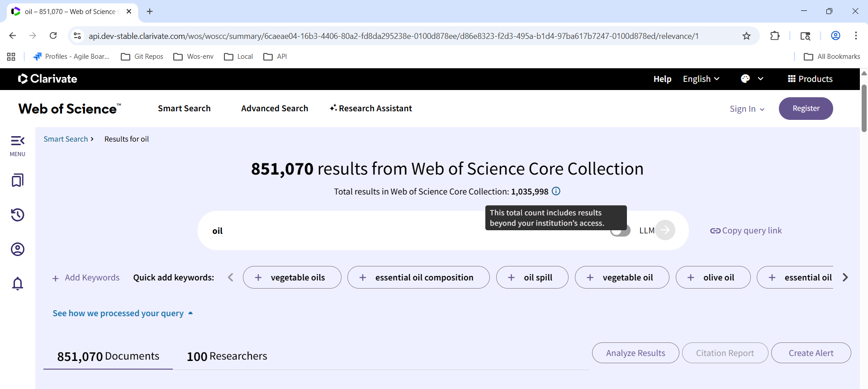Open the Marked List bookmark sidebar icon
This screenshot has width=868, height=389.
click(x=18, y=180)
